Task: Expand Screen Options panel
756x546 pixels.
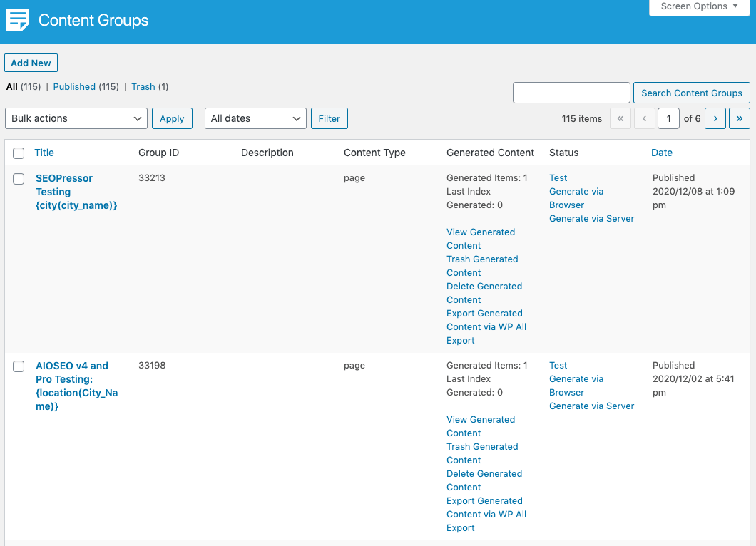Action: (699, 6)
